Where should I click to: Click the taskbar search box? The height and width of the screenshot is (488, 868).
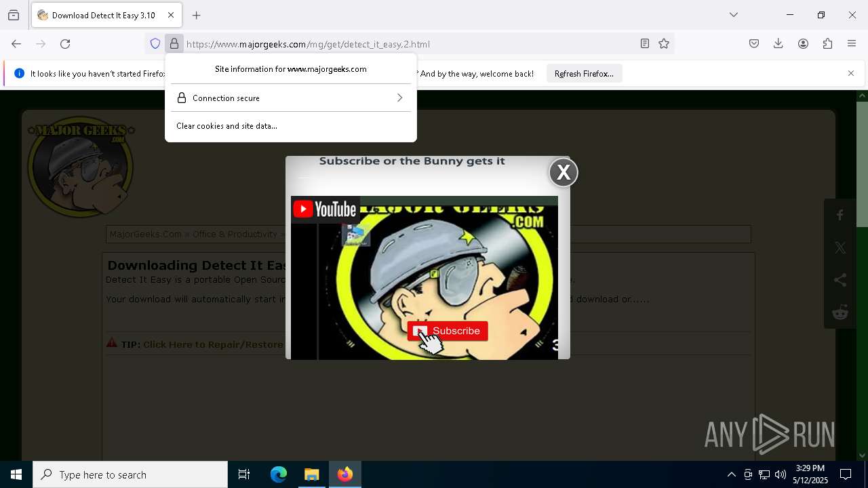(130, 474)
